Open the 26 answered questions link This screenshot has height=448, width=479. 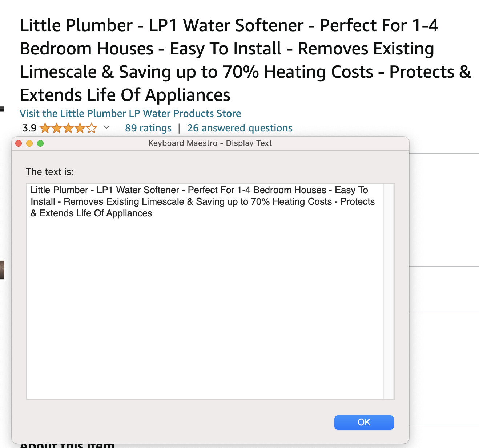coord(240,128)
